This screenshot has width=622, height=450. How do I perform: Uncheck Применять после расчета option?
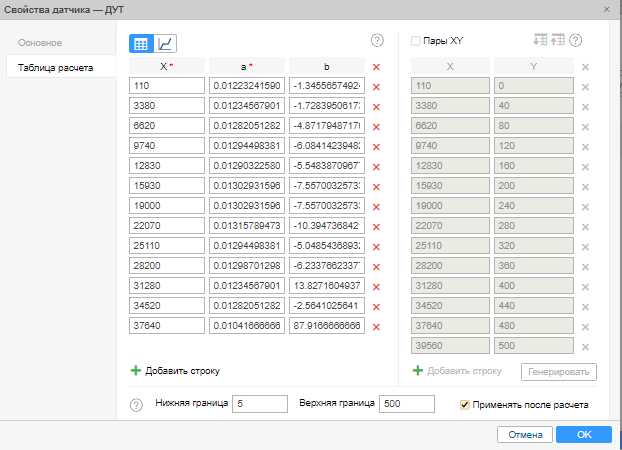click(x=464, y=405)
